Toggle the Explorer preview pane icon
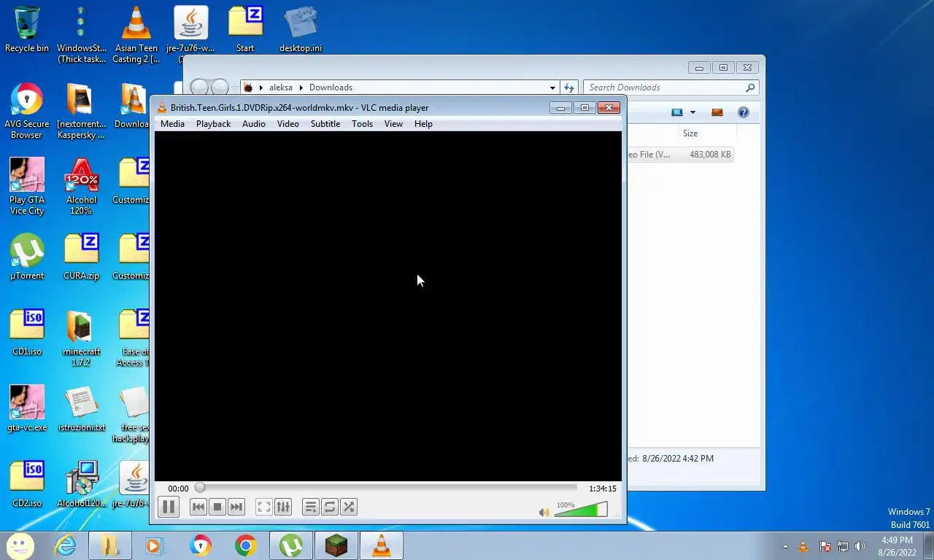This screenshot has height=560, width=934. coord(717,112)
